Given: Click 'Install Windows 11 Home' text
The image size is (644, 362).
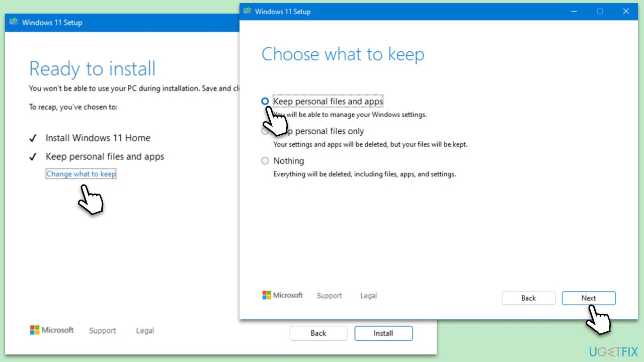Looking at the screenshot, I should pyautogui.click(x=98, y=138).
